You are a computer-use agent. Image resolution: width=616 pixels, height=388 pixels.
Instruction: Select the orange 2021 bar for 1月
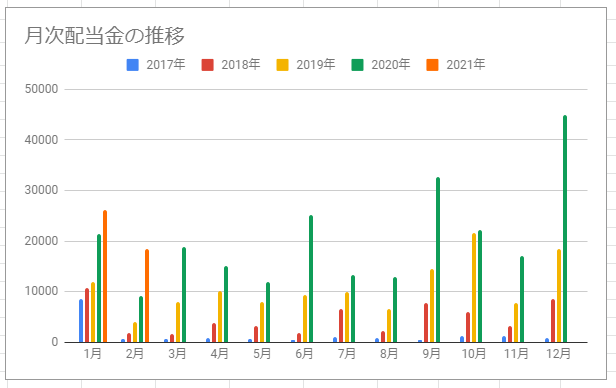(x=105, y=276)
